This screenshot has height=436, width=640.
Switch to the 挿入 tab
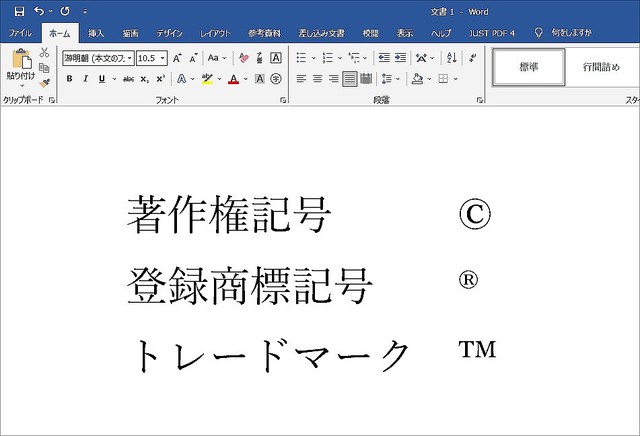pos(96,33)
